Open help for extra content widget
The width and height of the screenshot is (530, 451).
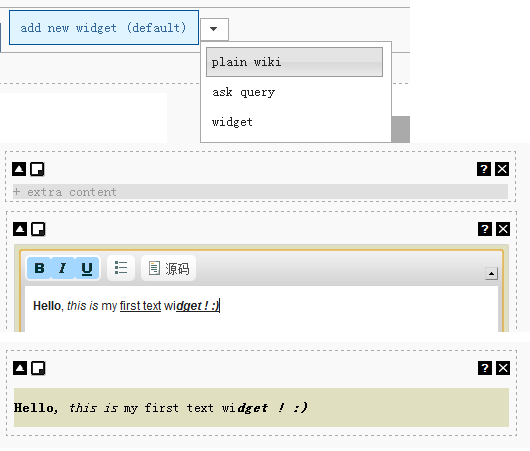484,169
